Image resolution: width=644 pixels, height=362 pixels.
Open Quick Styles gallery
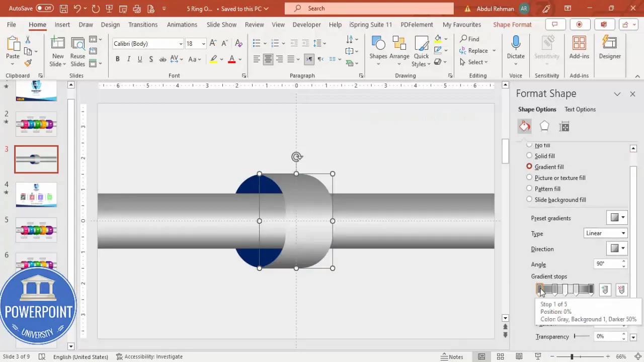pyautogui.click(x=421, y=50)
